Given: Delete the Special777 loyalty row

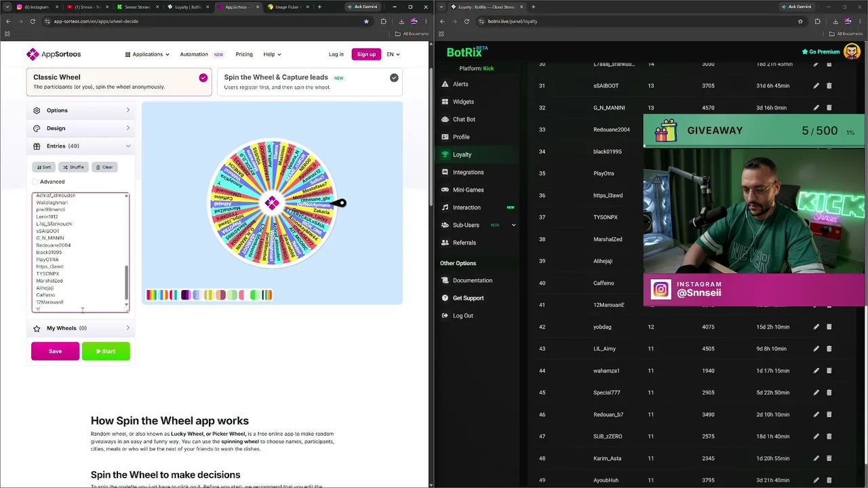Looking at the screenshot, I should coord(829,392).
